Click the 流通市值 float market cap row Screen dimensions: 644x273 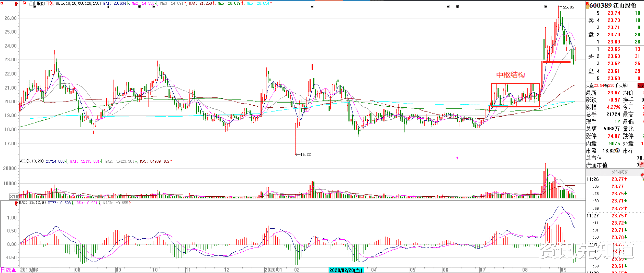(614, 165)
